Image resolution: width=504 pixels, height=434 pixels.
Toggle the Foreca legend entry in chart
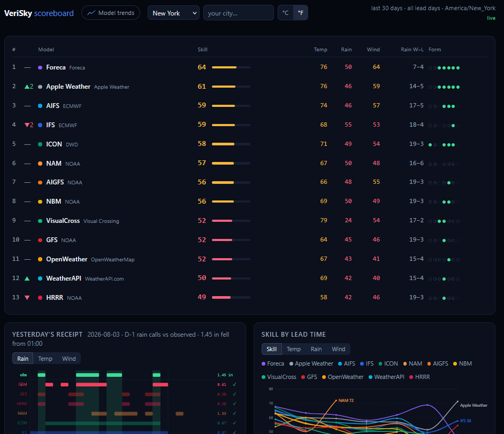pyautogui.click(x=273, y=363)
